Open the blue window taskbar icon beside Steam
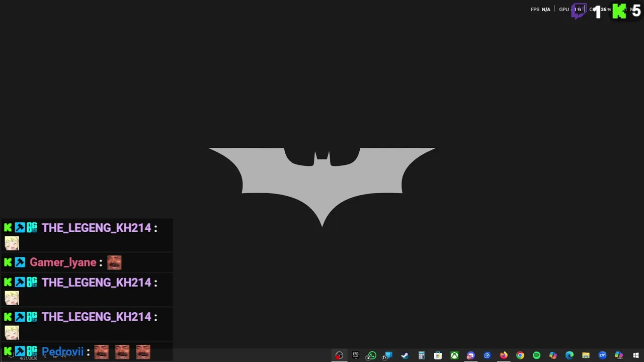 (x=388, y=355)
